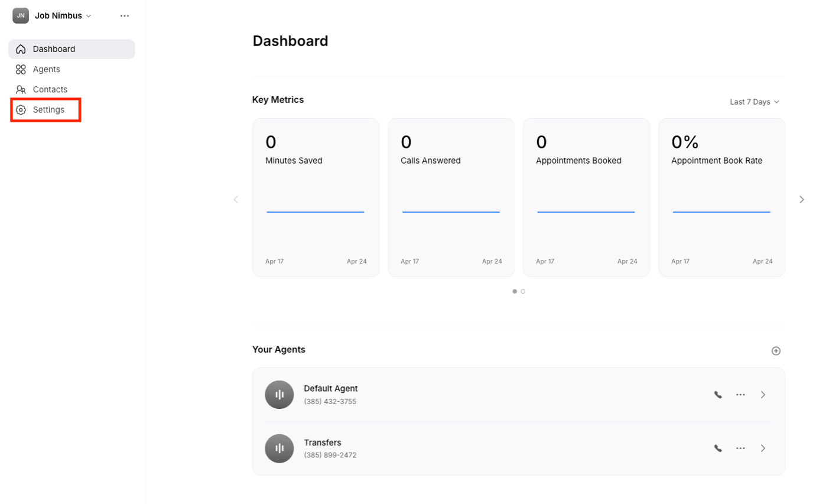Click the Default Agent phone number

click(x=330, y=401)
